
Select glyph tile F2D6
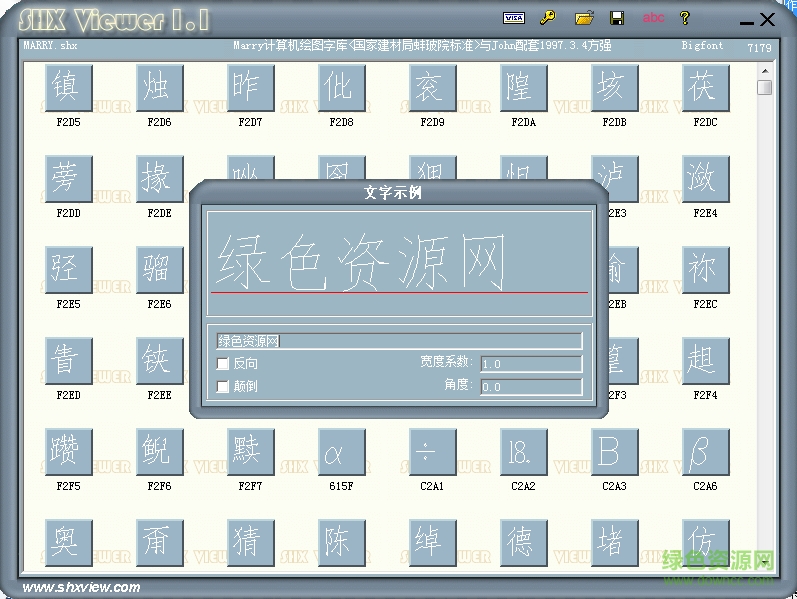click(x=159, y=87)
